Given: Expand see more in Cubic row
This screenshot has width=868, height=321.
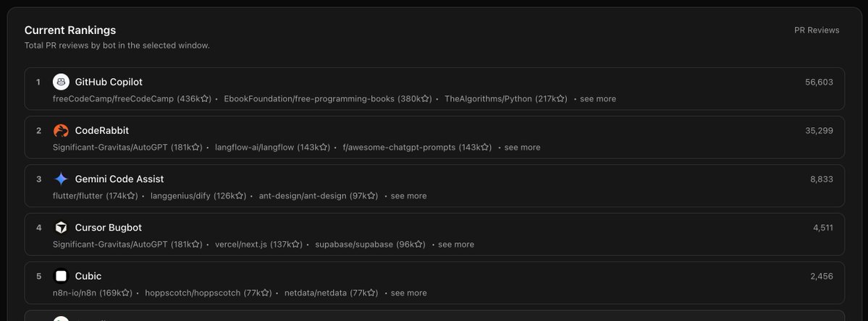Looking at the screenshot, I should [x=408, y=294].
